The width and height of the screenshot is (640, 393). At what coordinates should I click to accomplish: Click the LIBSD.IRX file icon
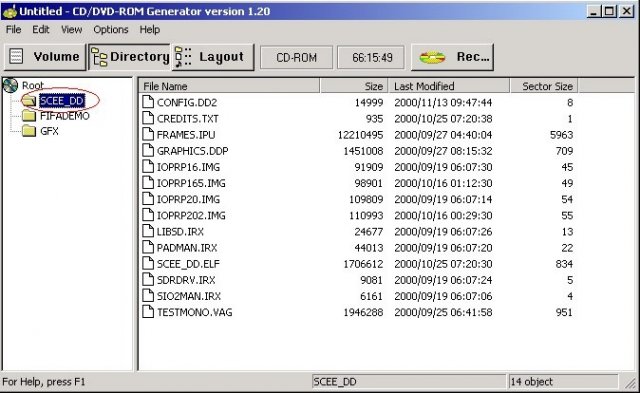click(148, 231)
